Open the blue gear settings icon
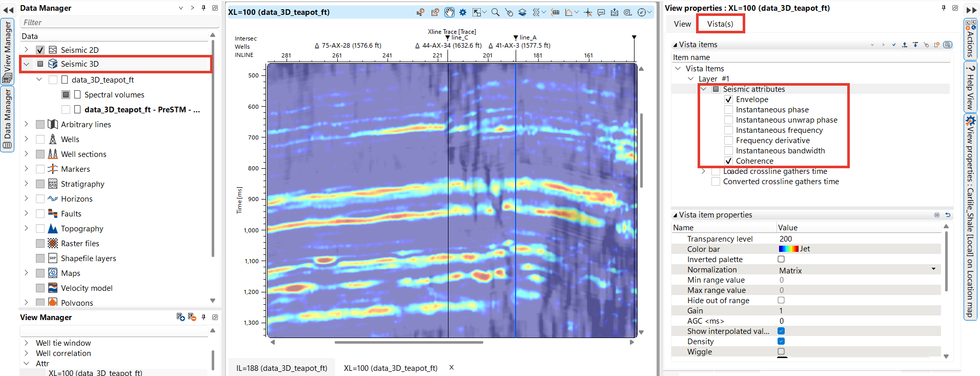This screenshot has height=376, width=980. [463, 12]
